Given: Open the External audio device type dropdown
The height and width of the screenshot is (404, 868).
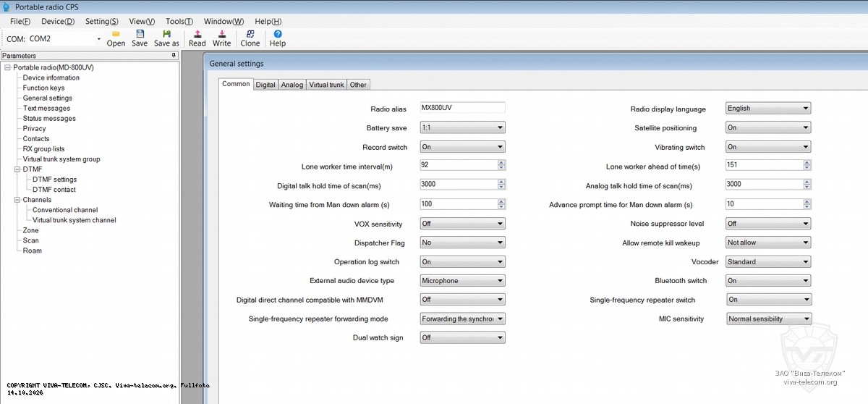Looking at the screenshot, I should pos(462,281).
